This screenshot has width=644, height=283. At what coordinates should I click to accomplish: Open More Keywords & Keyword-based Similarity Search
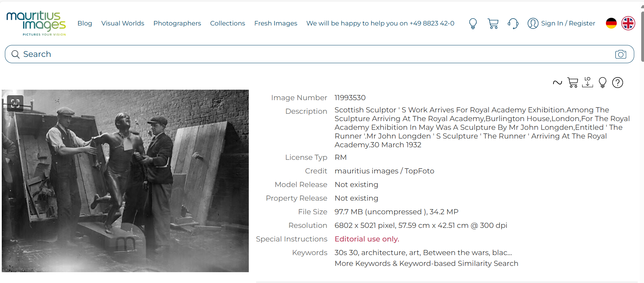(x=426, y=263)
